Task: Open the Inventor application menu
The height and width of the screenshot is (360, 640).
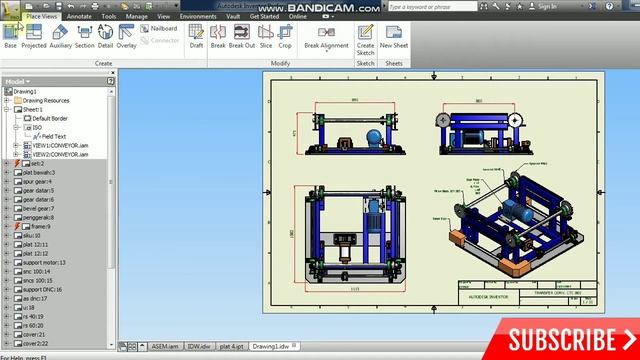Action: (10, 10)
